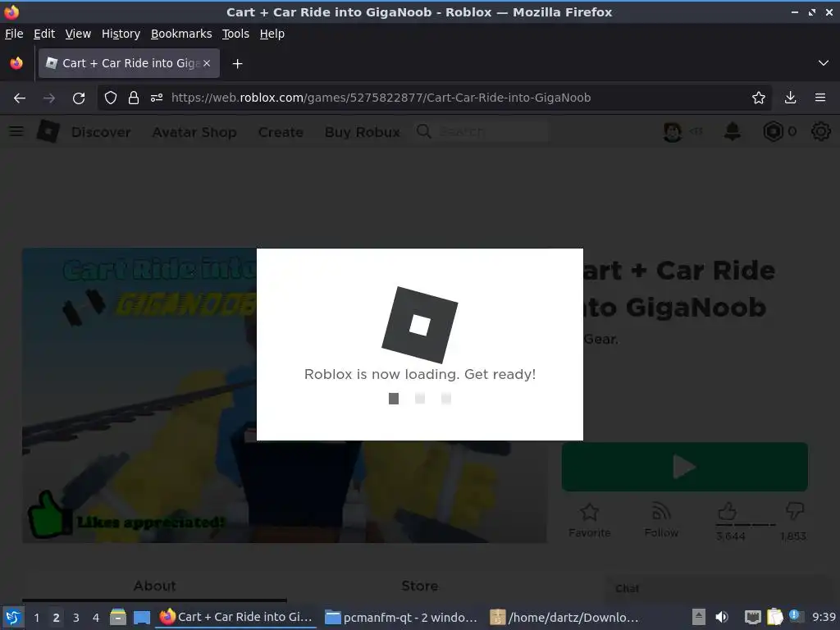Screen dimensions: 840x630
Task: Open Firefox View icon left of tabs
Action: tap(16, 63)
